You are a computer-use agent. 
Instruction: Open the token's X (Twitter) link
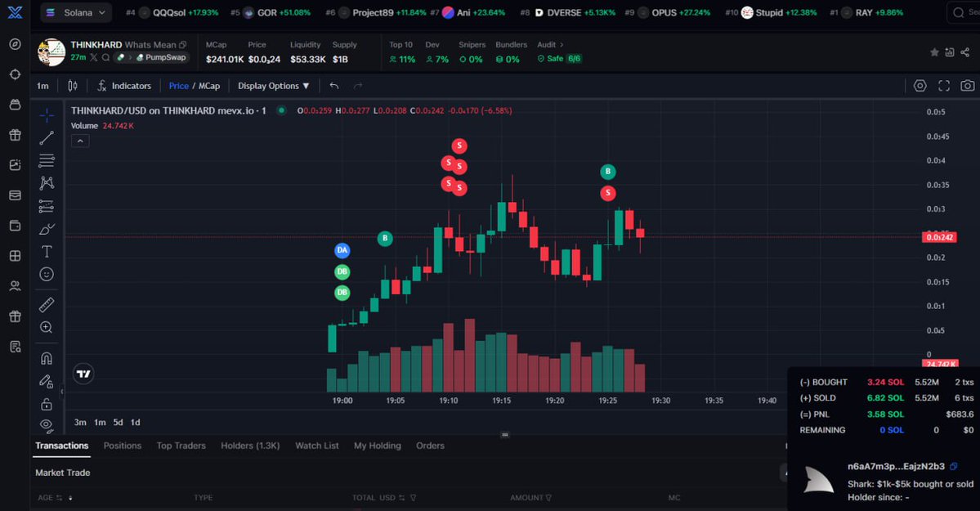tap(94, 57)
